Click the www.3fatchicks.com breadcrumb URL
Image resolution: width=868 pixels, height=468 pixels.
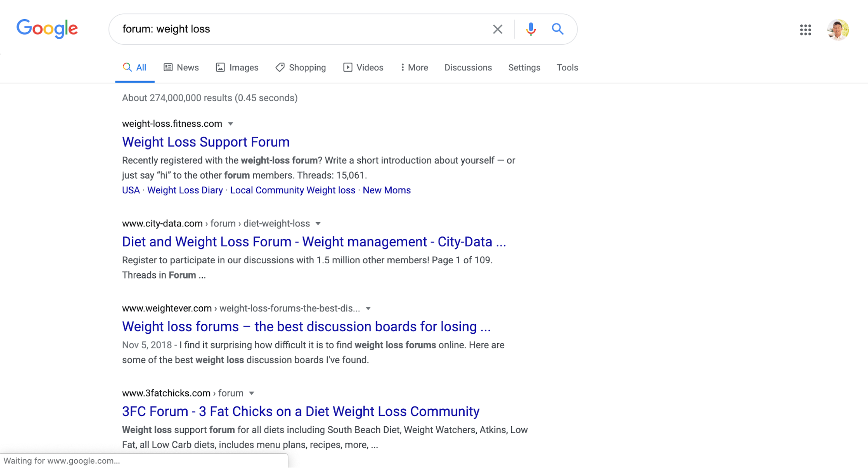tap(183, 393)
